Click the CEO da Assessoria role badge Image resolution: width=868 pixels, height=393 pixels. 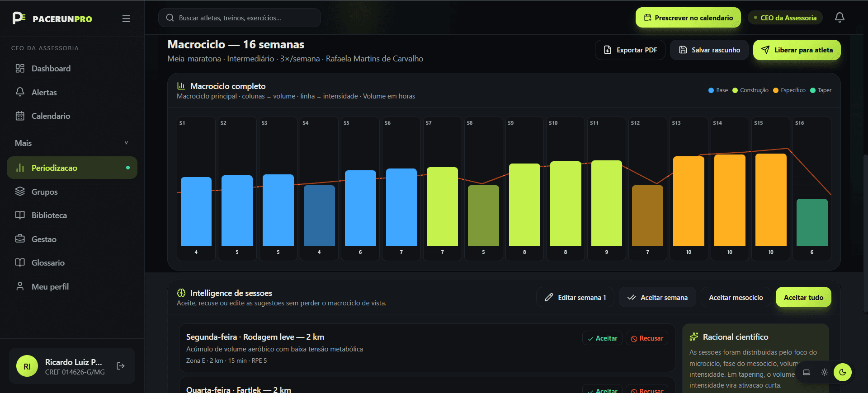(x=785, y=18)
